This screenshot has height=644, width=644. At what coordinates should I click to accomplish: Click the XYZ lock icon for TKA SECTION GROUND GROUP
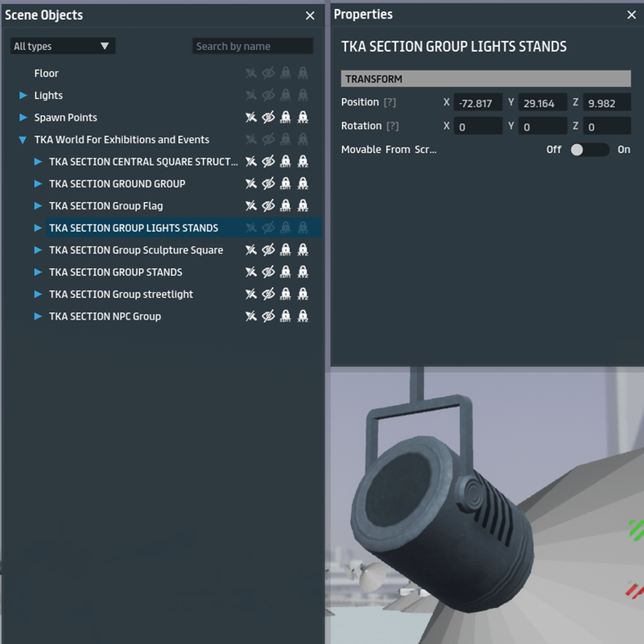(303, 184)
